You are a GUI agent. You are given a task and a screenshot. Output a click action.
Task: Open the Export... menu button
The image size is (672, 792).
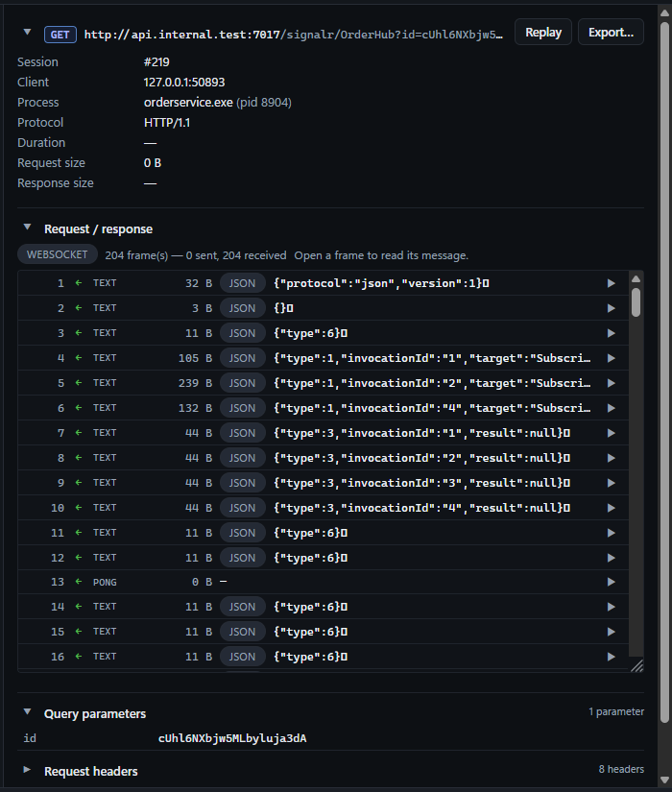(x=611, y=33)
